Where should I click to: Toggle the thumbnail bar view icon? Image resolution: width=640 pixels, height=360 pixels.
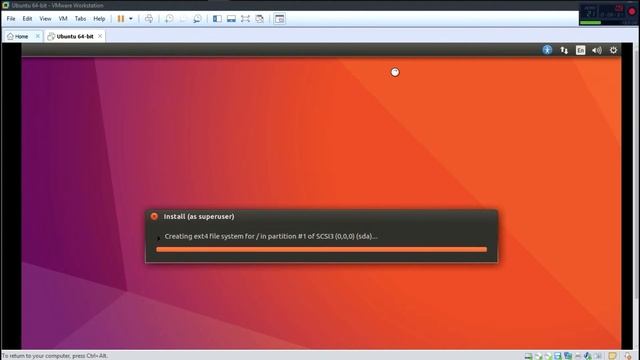tap(231, 19)
